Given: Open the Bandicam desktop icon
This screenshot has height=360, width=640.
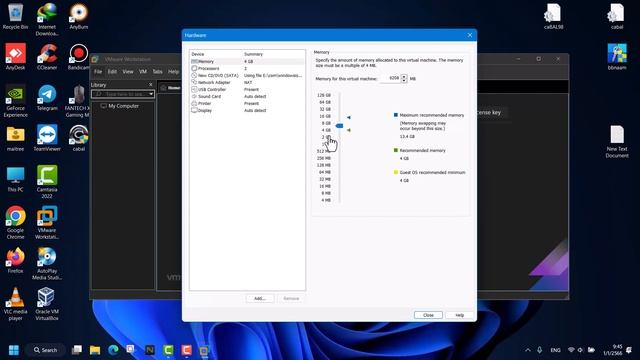Looking at the screenshot, I should click(x=79, y=57).
